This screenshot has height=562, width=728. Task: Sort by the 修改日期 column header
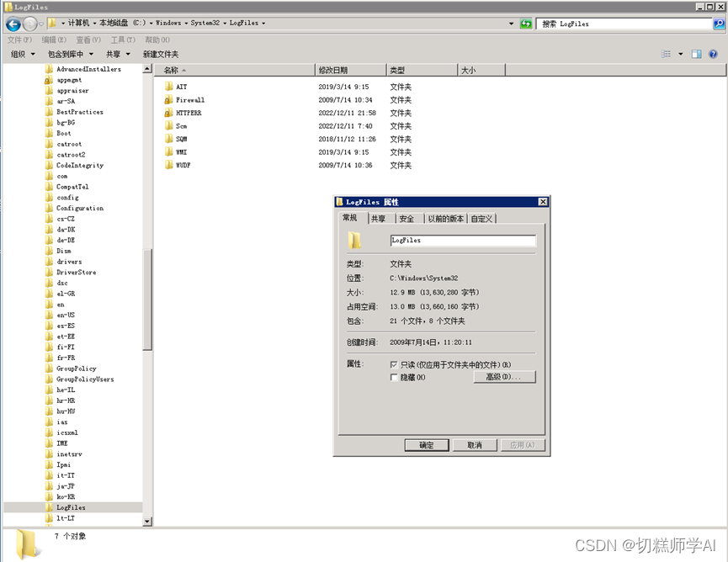[351, 70]
